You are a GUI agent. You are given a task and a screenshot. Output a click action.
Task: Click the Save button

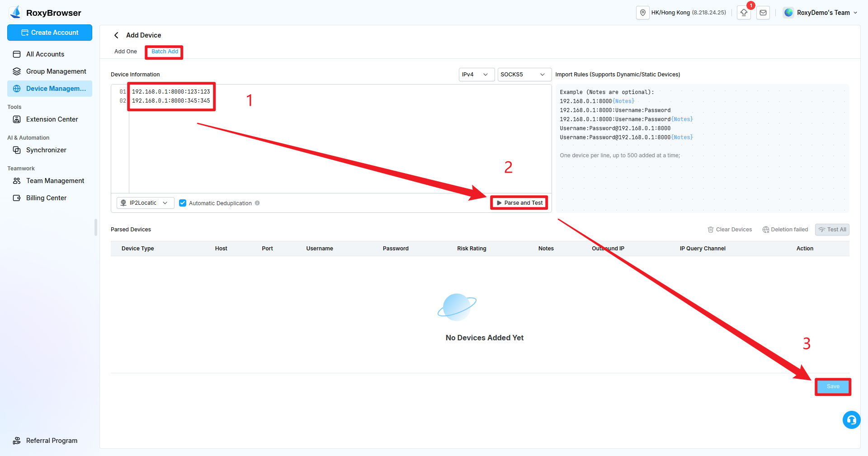833,386
